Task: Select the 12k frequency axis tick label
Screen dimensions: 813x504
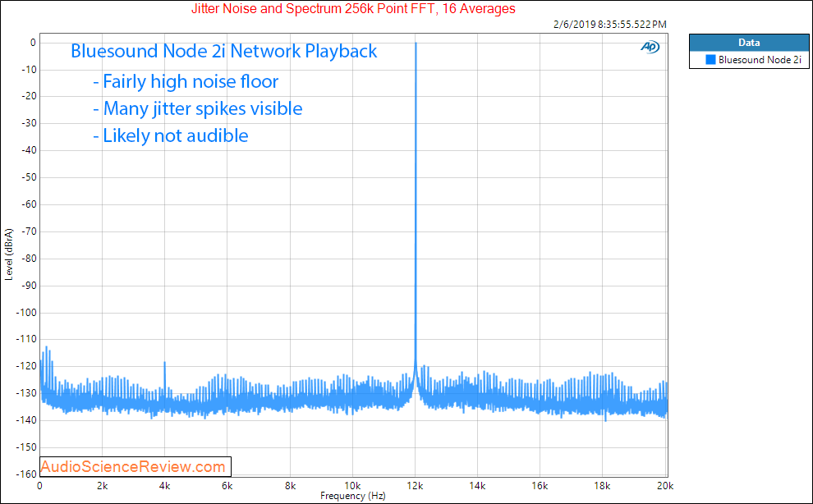Action: point(415,486)
